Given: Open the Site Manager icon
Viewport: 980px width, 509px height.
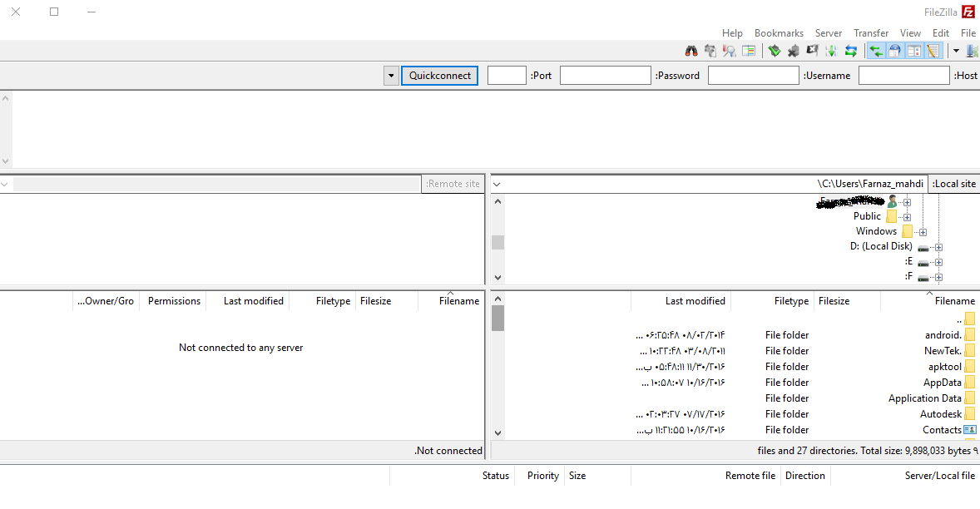Looking at the screenshot, I should (972, 51).
